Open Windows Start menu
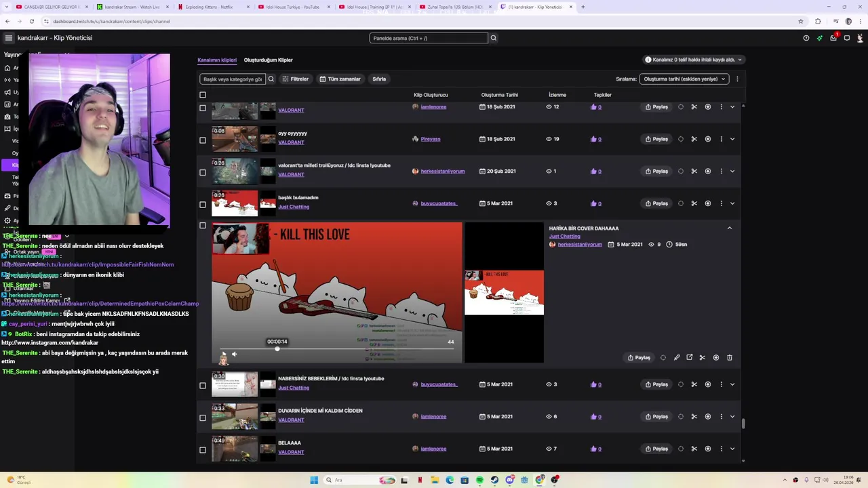Image resolution: width=868 pixels, height=488 pixels. [314, 480]
